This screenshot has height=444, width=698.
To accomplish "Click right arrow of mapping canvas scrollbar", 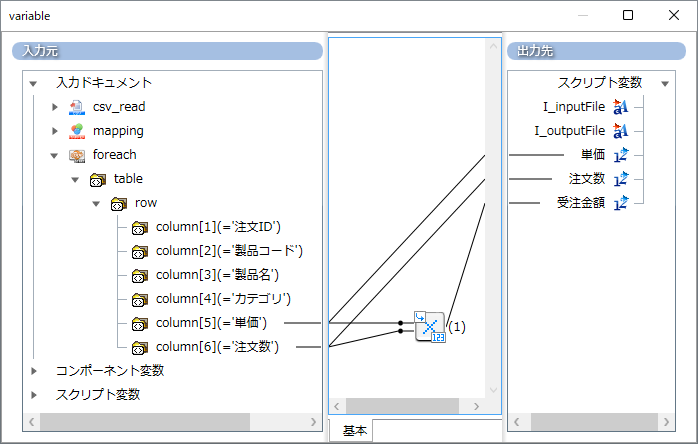I will point(476,406).
